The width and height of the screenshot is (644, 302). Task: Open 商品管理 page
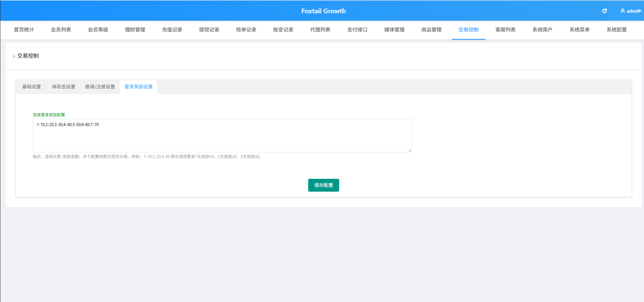pos(432,29)
